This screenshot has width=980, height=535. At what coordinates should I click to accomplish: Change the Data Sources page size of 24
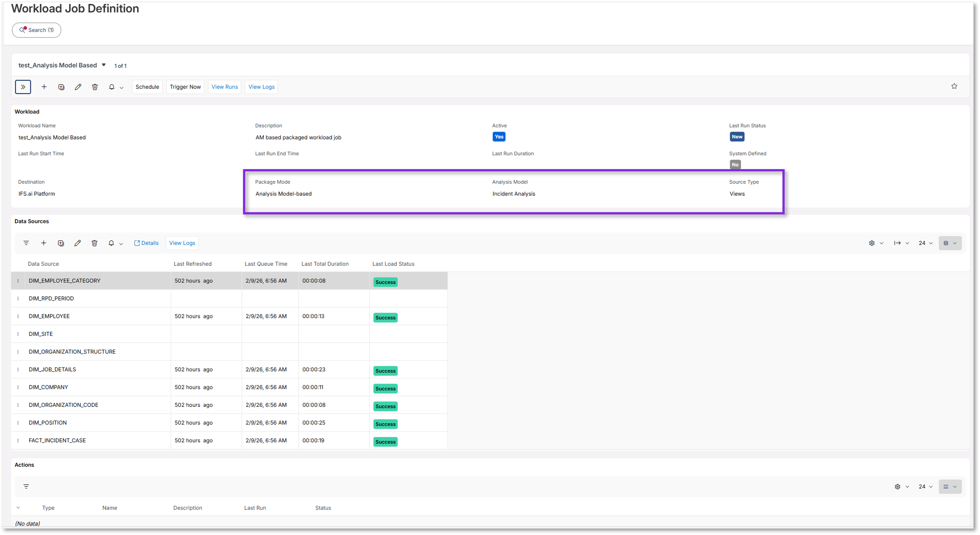pos(925,243)
